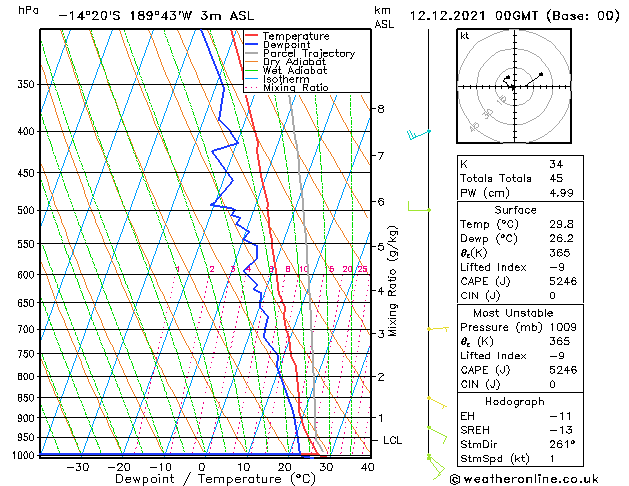
Task: Click the "Most Unstable" section heading
Action: (513, 313)
